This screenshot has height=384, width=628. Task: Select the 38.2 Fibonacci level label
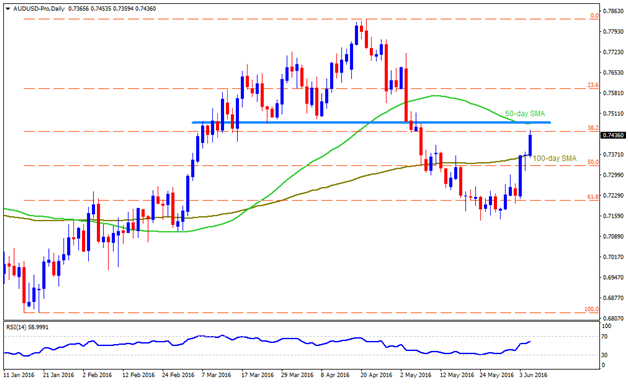[593, 128]
